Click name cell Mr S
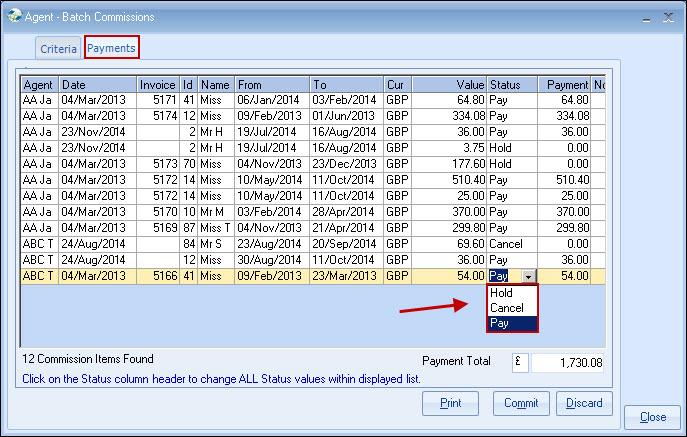 point(216,244)
